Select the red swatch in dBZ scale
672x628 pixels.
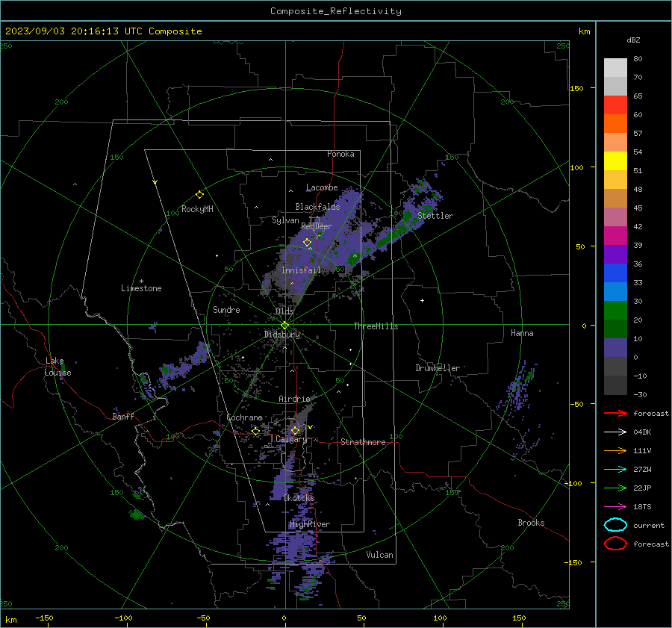(615, 105)
